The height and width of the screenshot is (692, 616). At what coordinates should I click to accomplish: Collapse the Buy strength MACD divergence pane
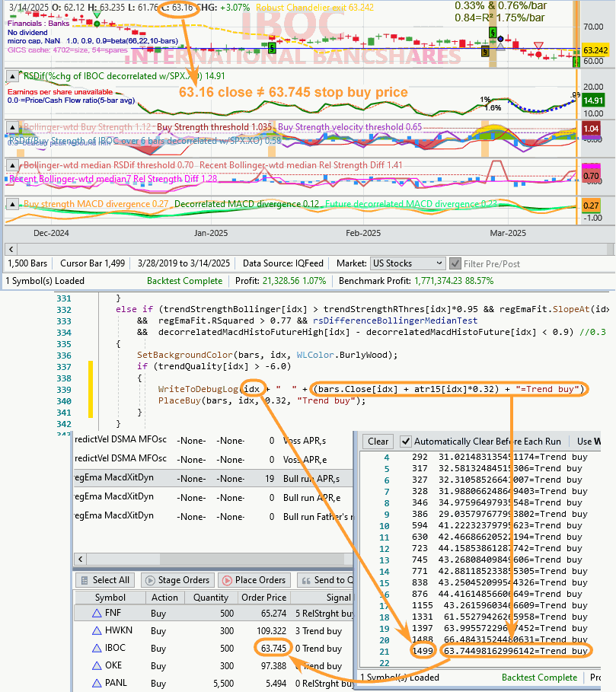13,204
